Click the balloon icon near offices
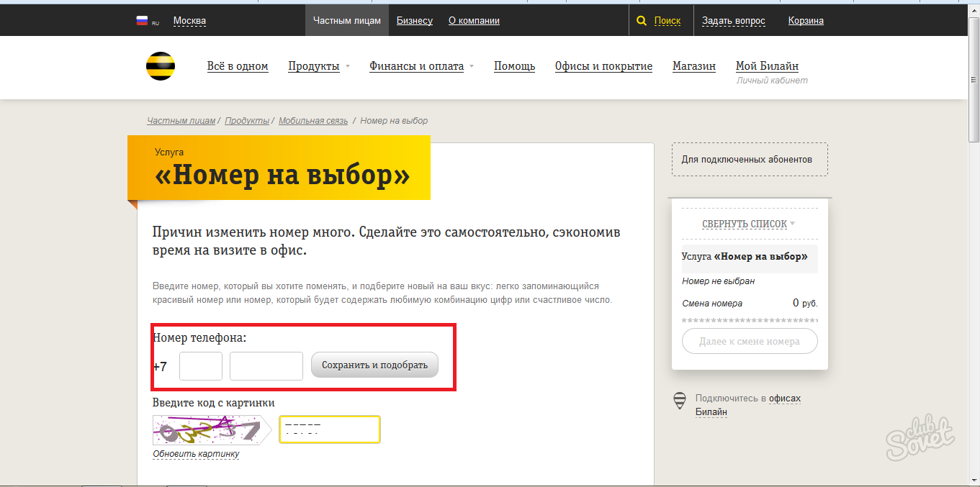Image resolution: width=980 pixels, height=487 pixels. click(x=679, y=401)
